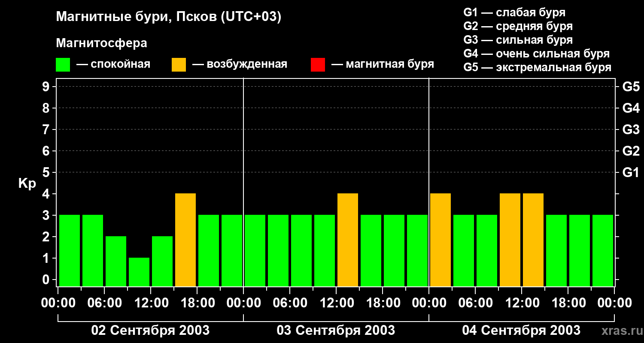The height and width of the screenshot is (343, 644).
Task: Click the line 'G5 — экстремальная буря'
Action: pyautogui.click(x=538, y=68)
